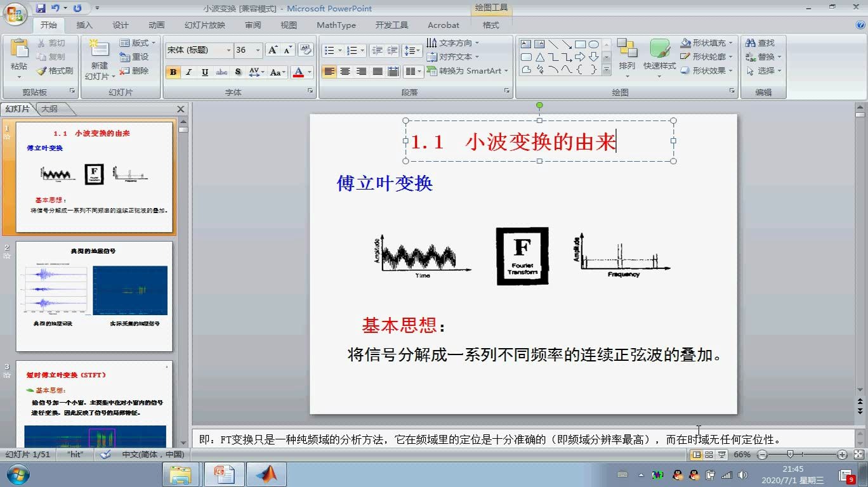Toggle bold formatting
Viewport: 868px width, 487px height.
(x=173, y=72)
